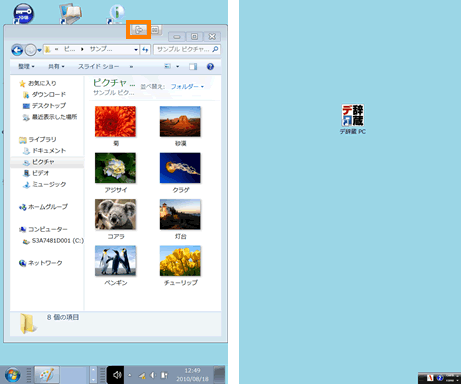
Task: Select the クラゲ jellyfish thumbnail
Action: point(180,168)
